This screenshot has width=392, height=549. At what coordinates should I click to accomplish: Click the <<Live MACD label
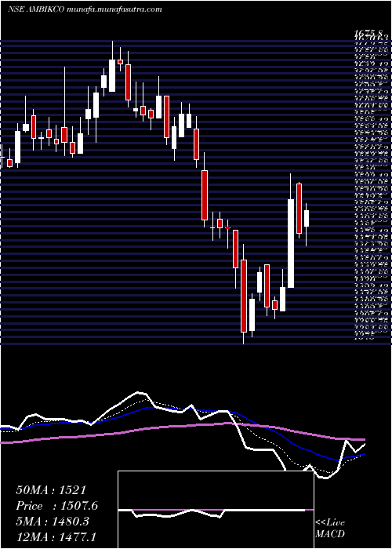pyautogui.click(x=330, y=529)
